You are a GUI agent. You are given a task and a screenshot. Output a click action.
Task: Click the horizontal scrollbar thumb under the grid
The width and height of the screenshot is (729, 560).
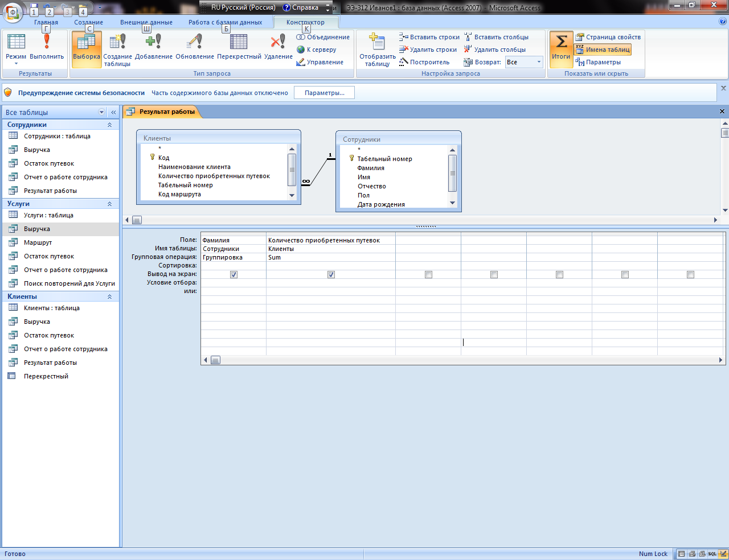[215, 360]
